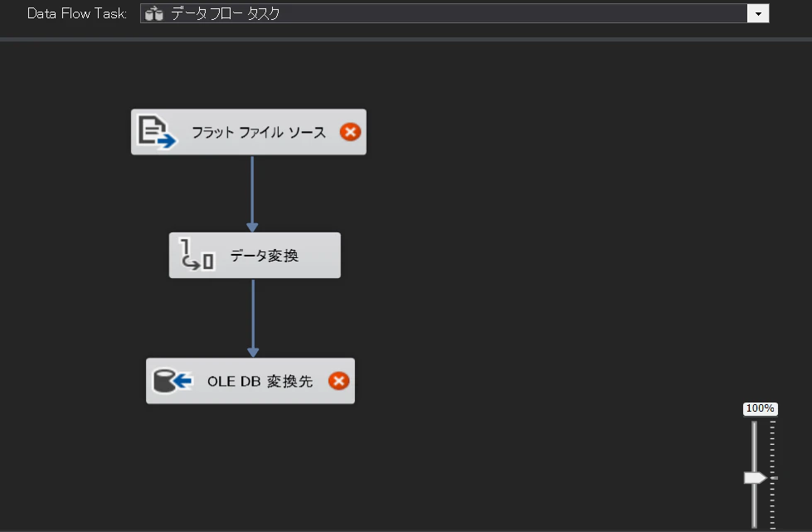Click the OLE DB destination database icon
This screenshot has width=812, height=532.
click(173, 381)
